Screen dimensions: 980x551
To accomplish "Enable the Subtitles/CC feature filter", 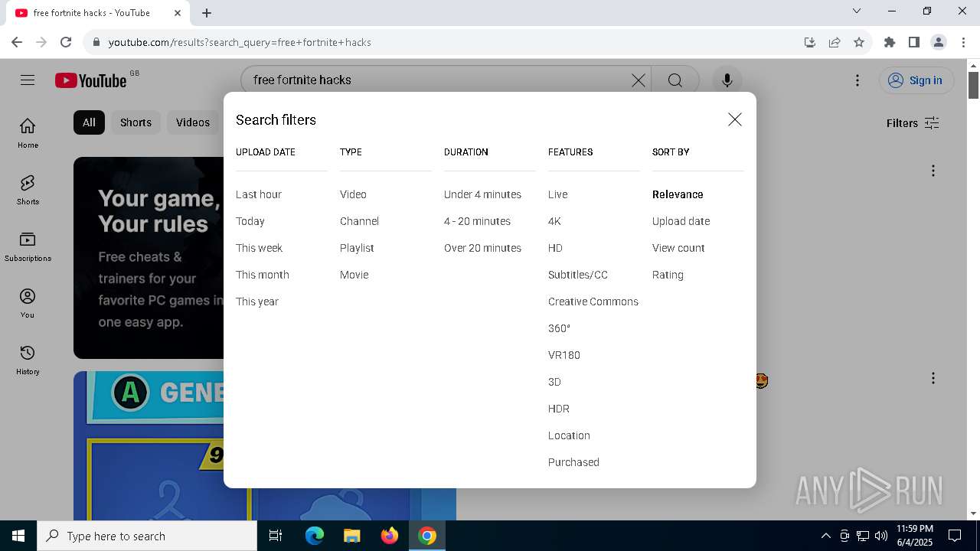I will pos(578,275).
